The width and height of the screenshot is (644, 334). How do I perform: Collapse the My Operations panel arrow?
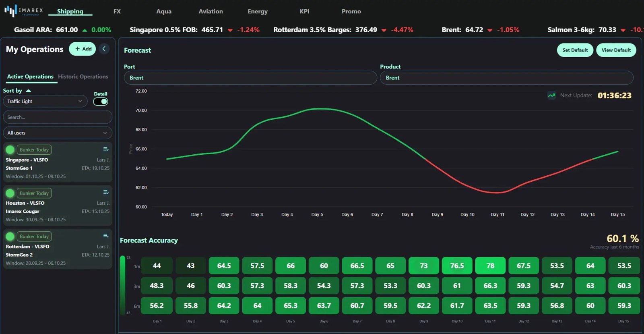pyautogui.click(x=104, y=49)
